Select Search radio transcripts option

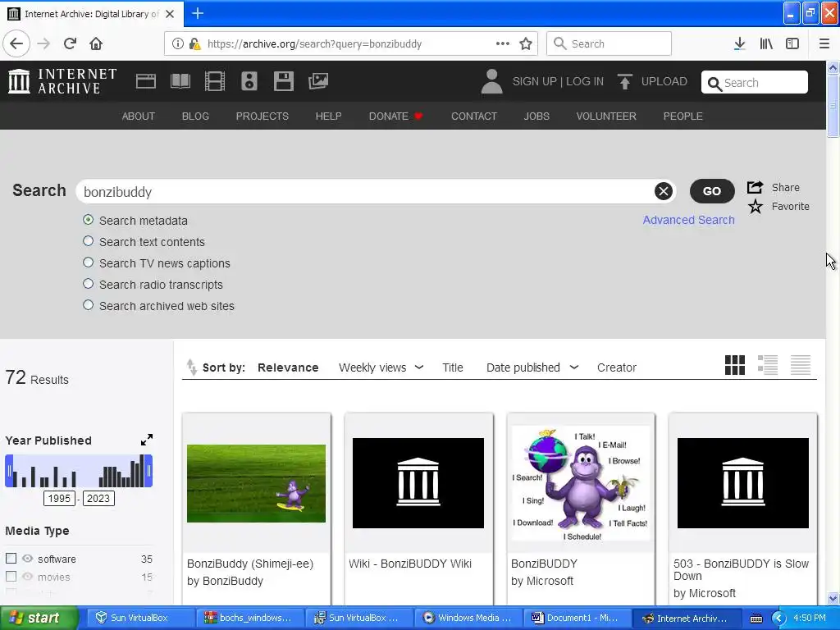[89, 284]
